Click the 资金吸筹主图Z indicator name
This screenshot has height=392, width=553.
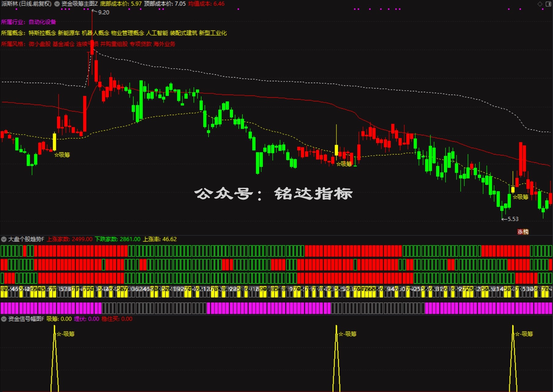(x=79, y=4)
